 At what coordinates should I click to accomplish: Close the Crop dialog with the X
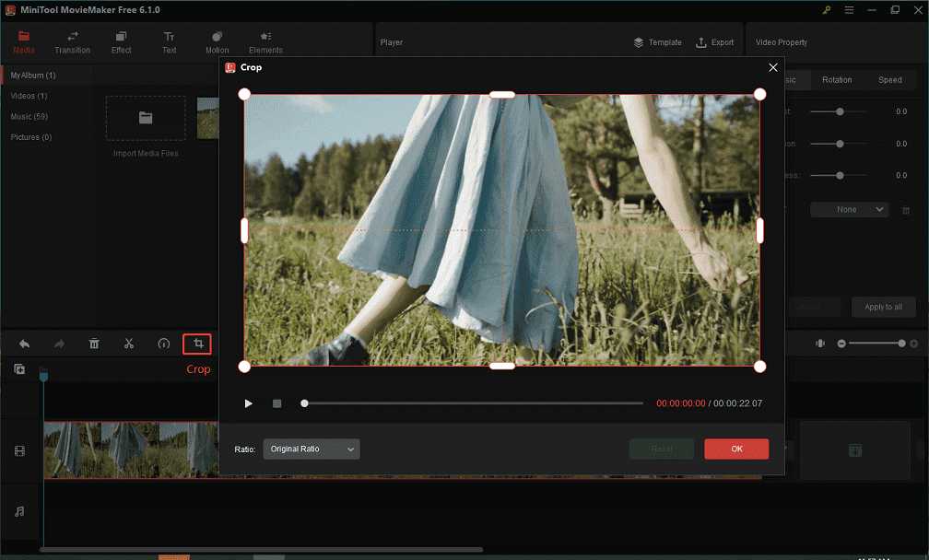[773, 67]
